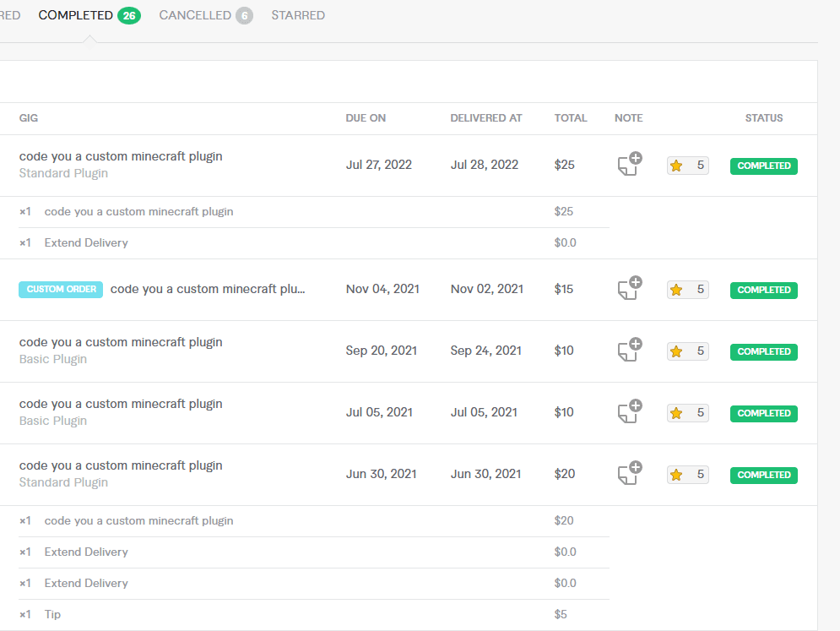Click star rating for Sep 20, 2021 order
This screenshot has width=840, height=631.
point(687,351)
